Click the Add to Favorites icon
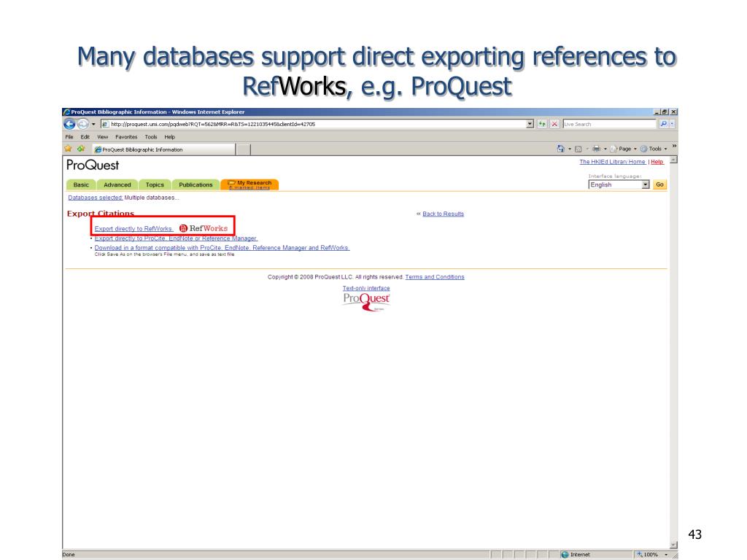This screenshot has height=560, width=747. (x=81, y=149)
